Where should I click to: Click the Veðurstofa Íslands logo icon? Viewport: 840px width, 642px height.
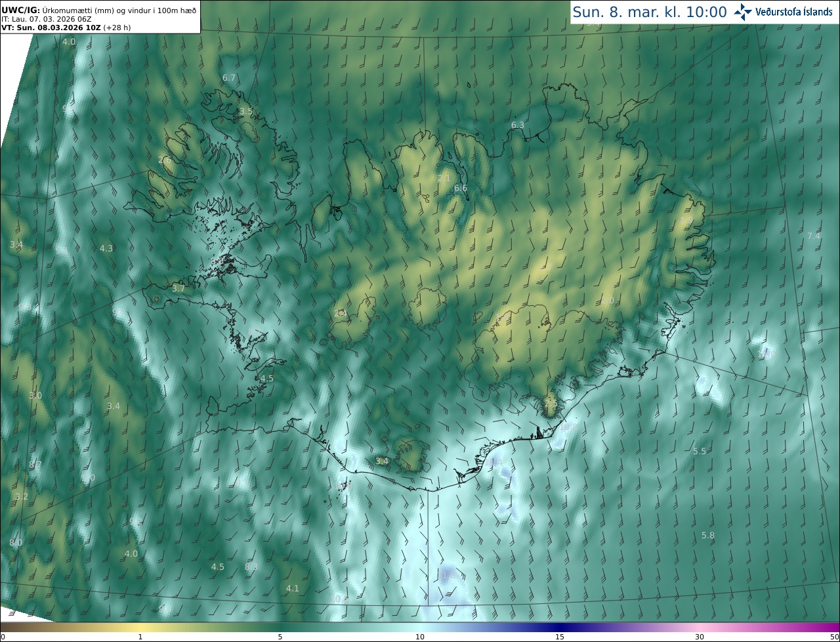(x=743, y=12)
